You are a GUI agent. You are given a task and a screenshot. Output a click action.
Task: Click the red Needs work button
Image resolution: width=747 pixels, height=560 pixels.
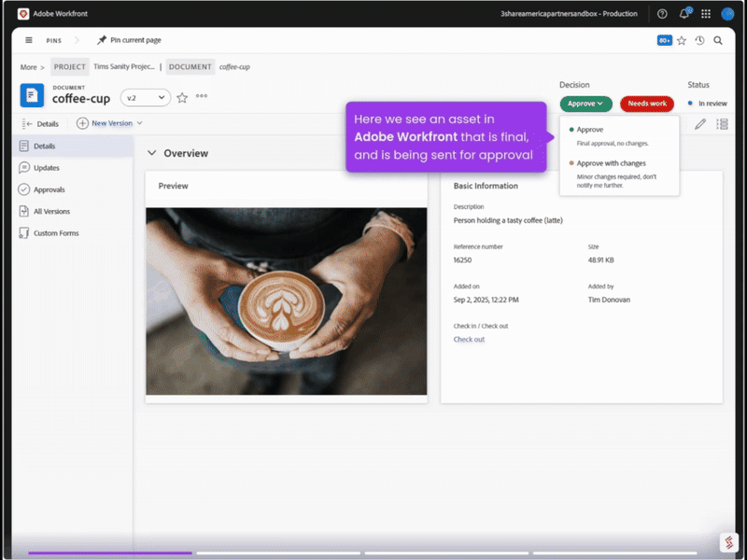tap(647, 104)
